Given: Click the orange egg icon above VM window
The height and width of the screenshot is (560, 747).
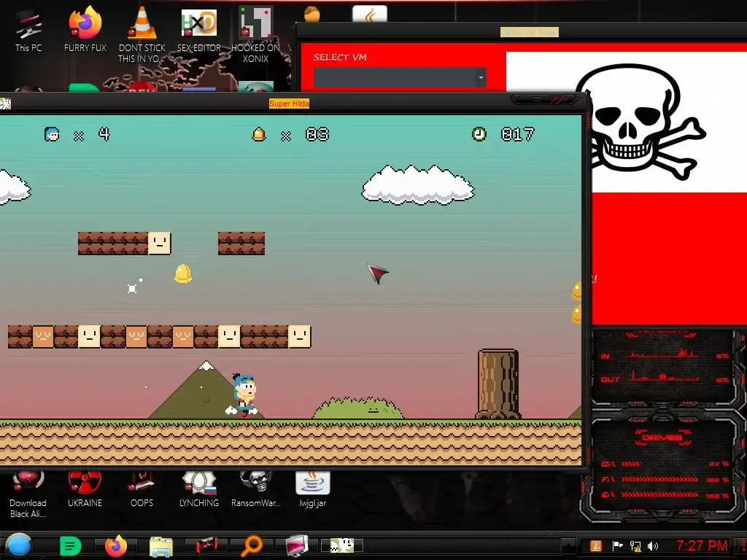Looking at the screenshot, I should [312, 14].
